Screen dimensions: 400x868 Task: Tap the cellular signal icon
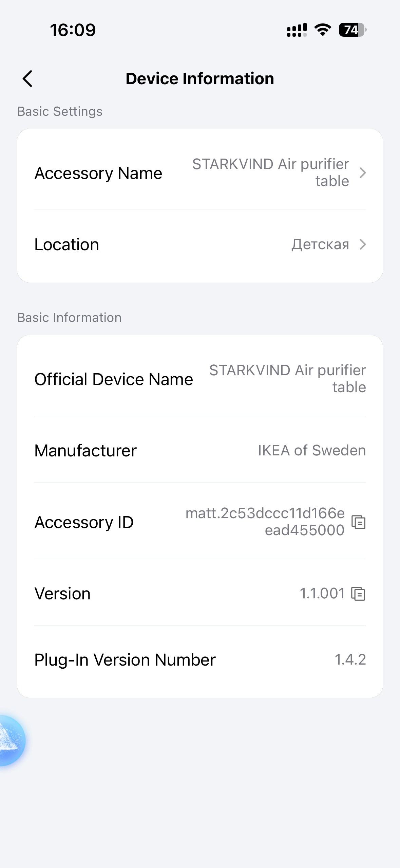[297, 30]
